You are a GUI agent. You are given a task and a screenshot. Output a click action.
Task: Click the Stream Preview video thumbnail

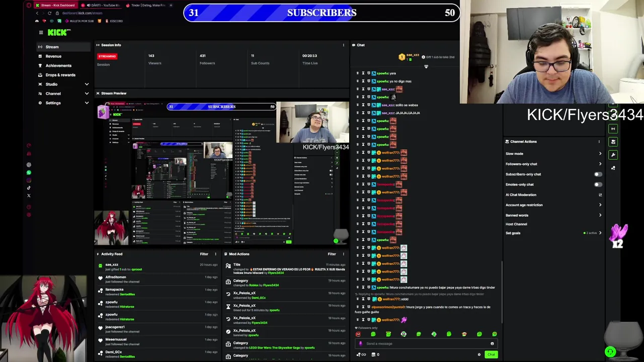(x=221, y=172)
